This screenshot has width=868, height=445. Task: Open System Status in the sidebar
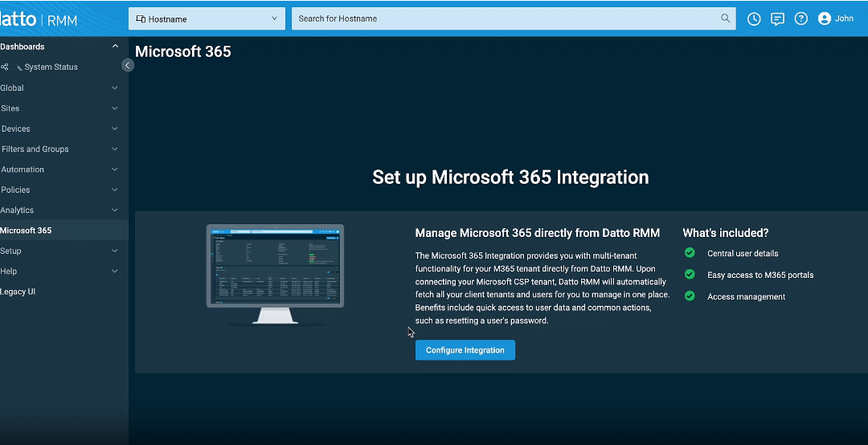51,67
